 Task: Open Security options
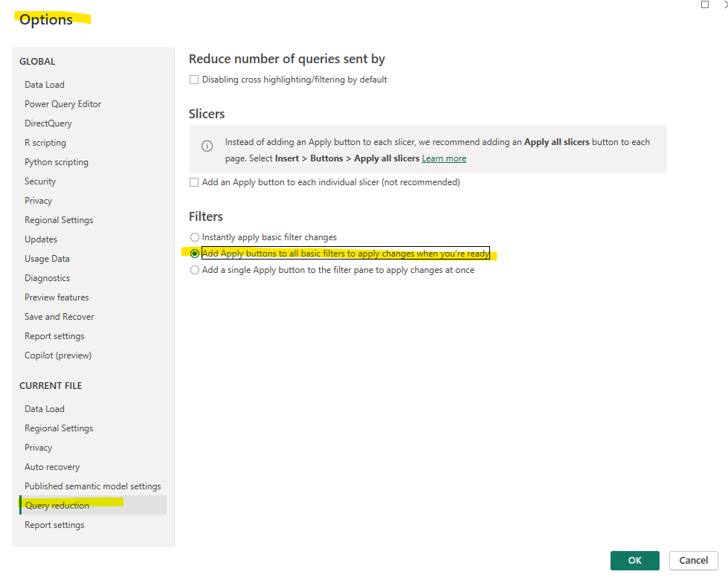(40, 181)
